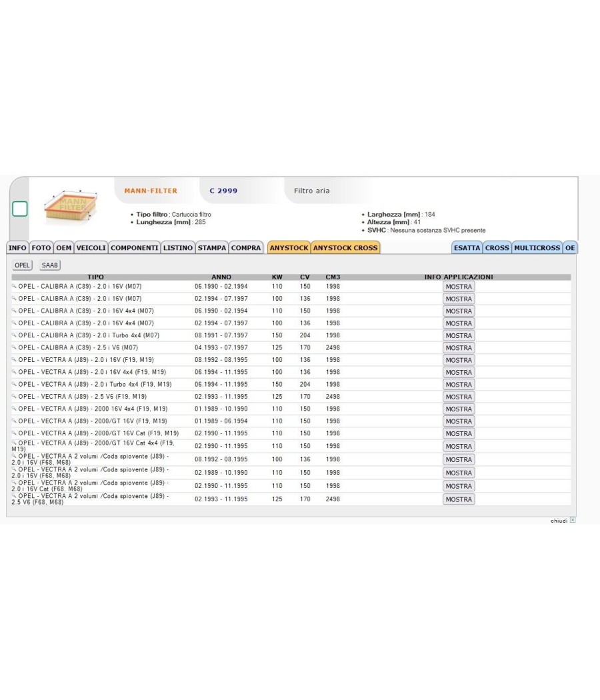Click the STAMPA tab
This screenshot has width=600, height=700.
pyautogui.click(x=212, y=248)
